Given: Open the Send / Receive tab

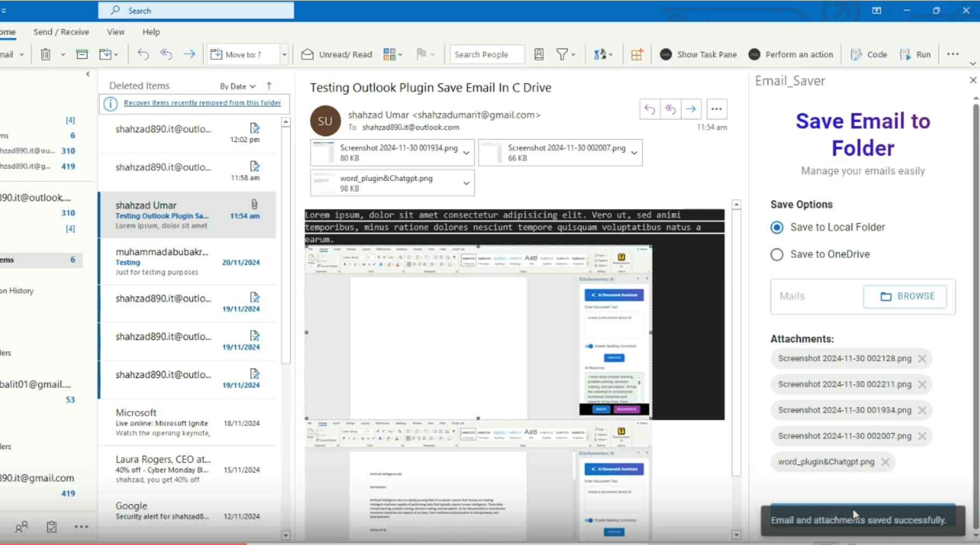Looking at the screenshot, I should 61,32.
